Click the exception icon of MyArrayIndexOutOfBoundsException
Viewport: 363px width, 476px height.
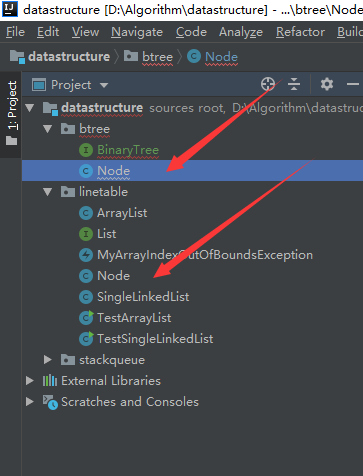click(x=86, y=255)
